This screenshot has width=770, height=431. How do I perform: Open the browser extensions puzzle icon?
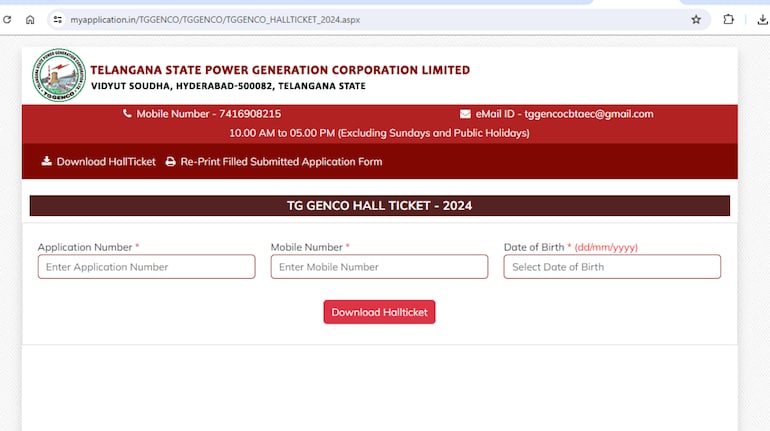tap(728, 20)
